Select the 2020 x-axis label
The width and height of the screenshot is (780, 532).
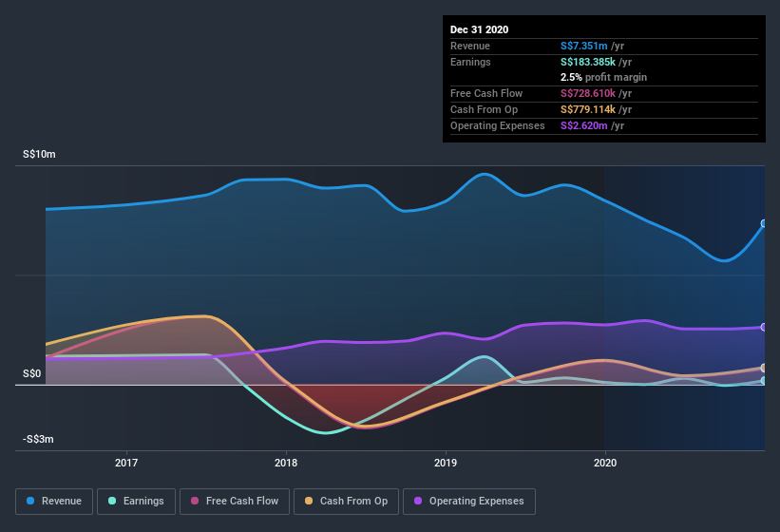tap(605, 464)
